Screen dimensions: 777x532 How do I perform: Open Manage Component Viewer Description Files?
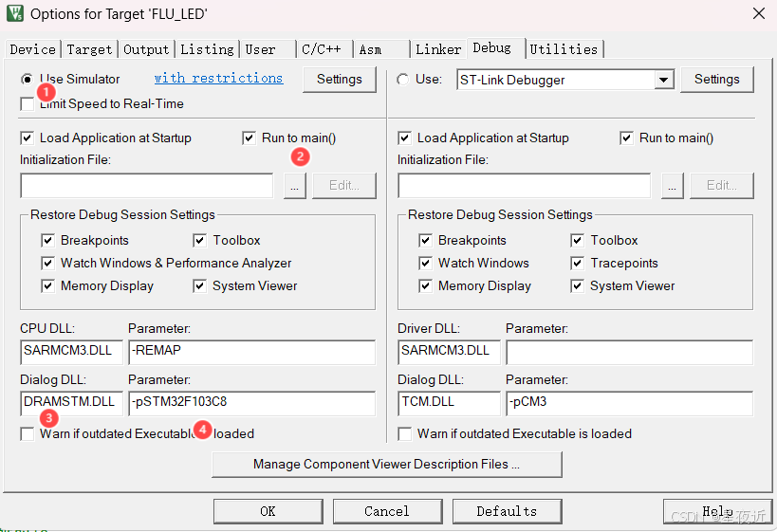point(386,464)
